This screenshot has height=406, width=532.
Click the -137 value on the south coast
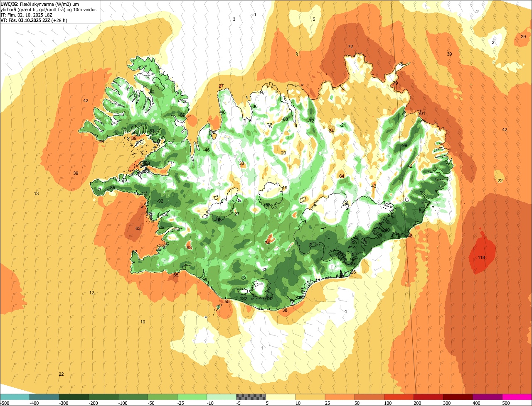269,298
